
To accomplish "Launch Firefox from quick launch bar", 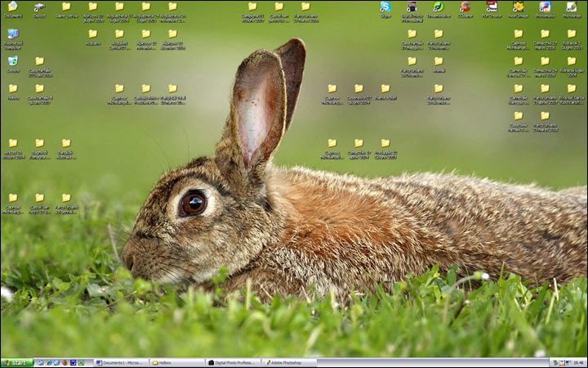I will point(65,363).
